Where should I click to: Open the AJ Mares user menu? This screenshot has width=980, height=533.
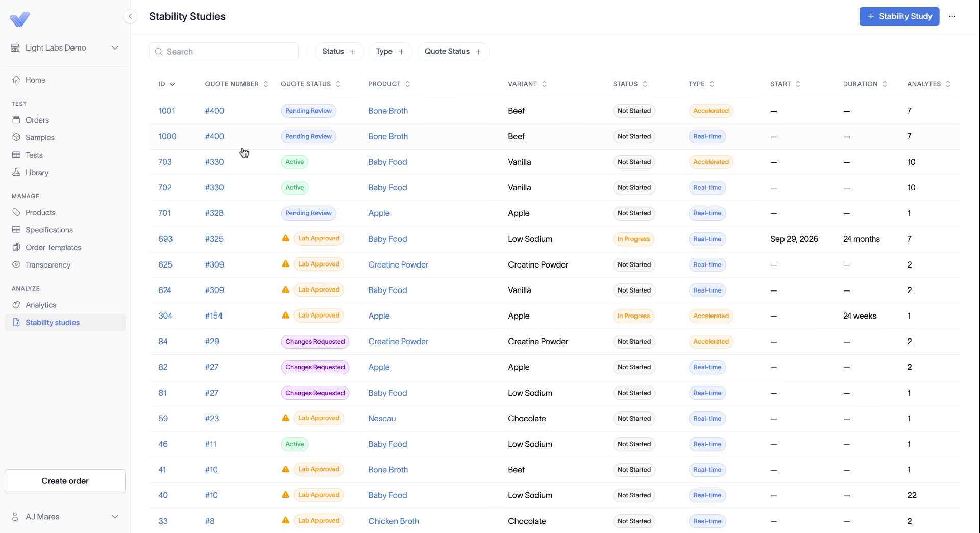65,517
